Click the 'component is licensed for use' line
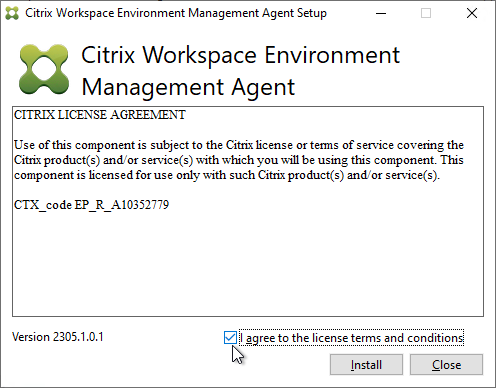 pyautogui.click(x=227, y=175)
